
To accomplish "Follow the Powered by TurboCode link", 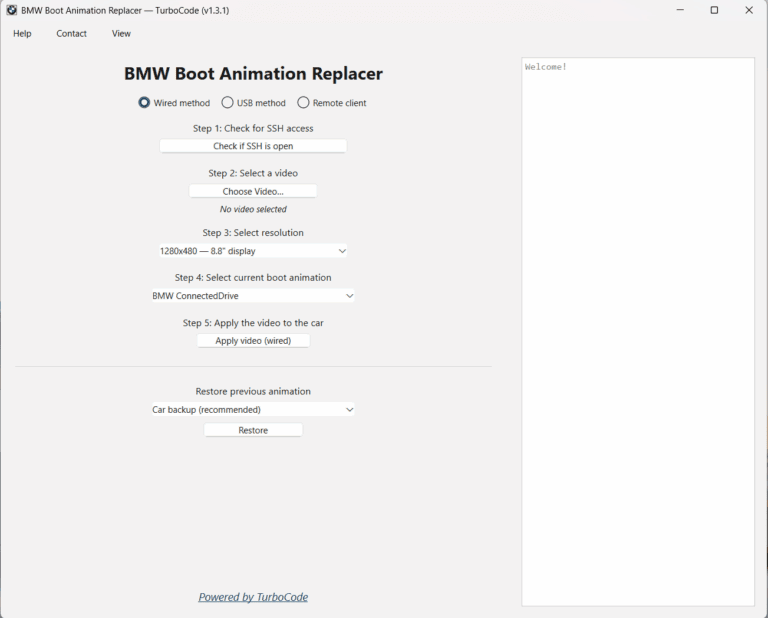I will 253,597.
